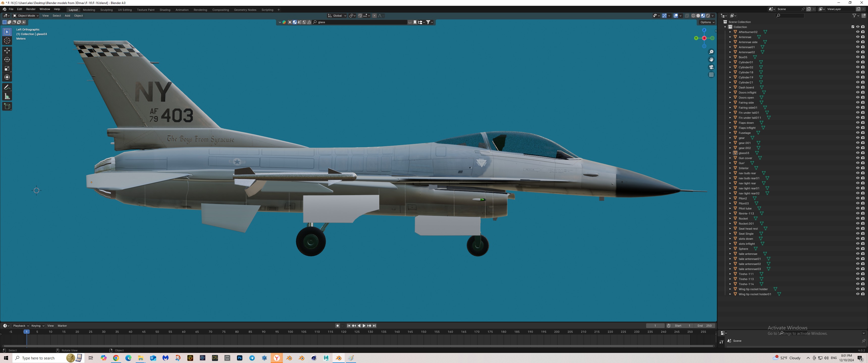Uncheck the Collection exclude checkbox
The width and height of the screenshot is (868, 363).
coord(853,27)
